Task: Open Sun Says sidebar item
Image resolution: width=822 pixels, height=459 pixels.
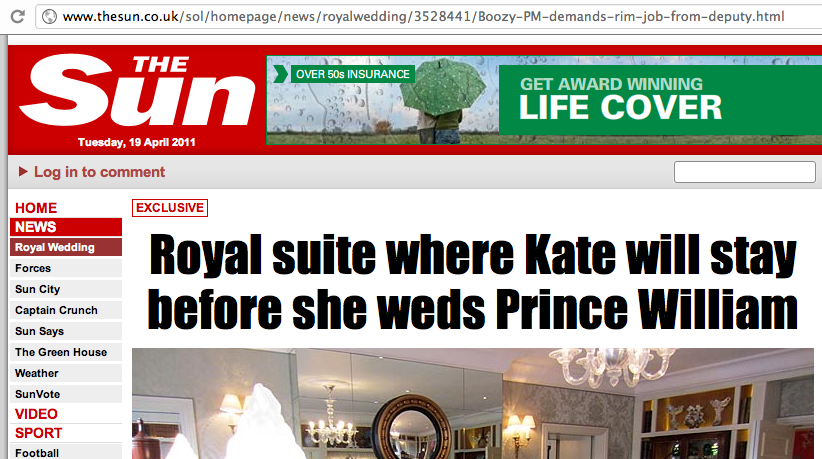Action: tap(66, 331)
